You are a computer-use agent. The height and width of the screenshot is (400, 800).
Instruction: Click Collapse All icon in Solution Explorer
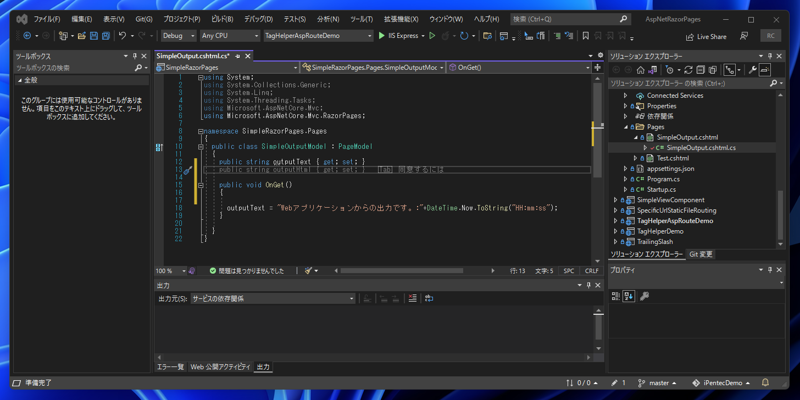[x=701, y=70]
